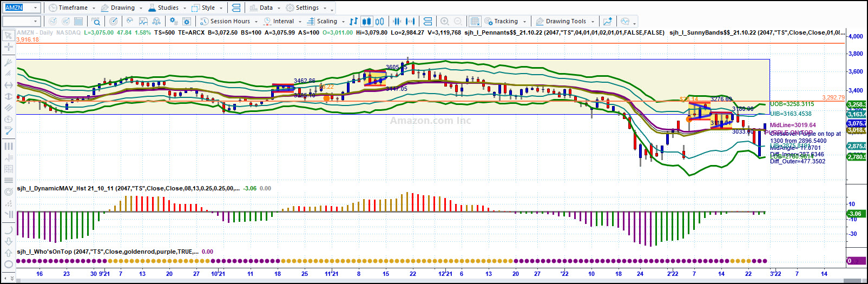
Task: Click the zoom out magnifier icon
Action: coord(458,21)
